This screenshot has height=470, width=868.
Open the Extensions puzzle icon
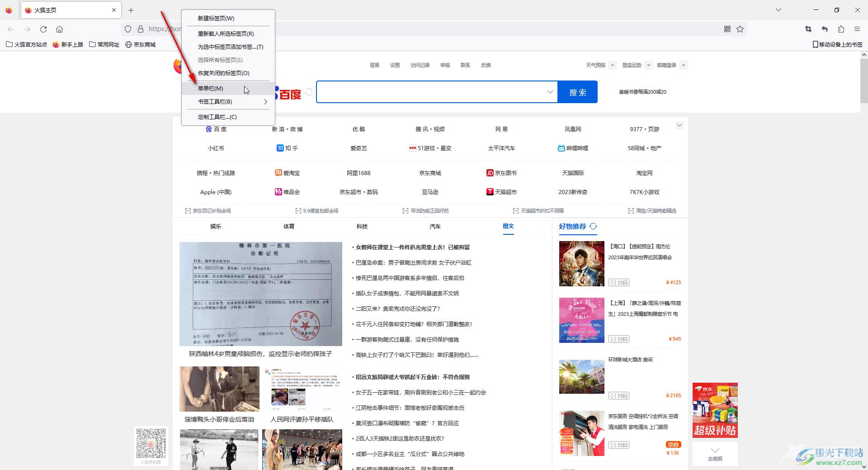tap(841, 29)
